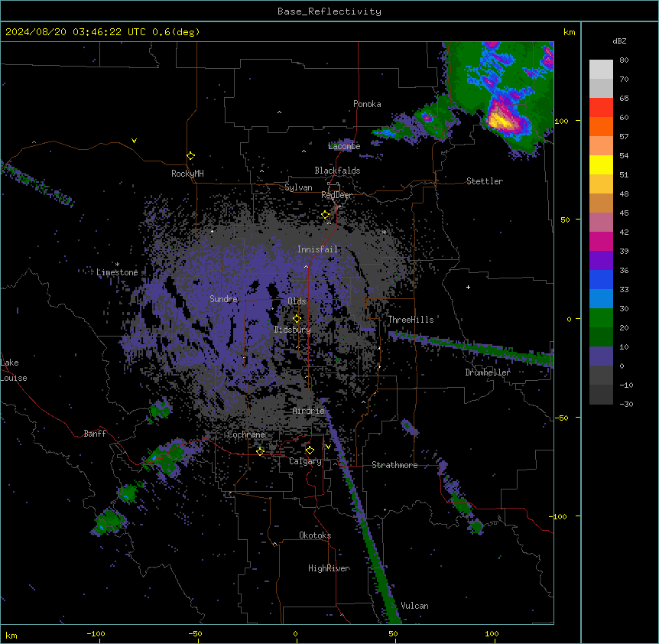Viewport: 659px width, 644px height.
Task: Select the purple 39 dBZ color swatch
Action: 601,261
